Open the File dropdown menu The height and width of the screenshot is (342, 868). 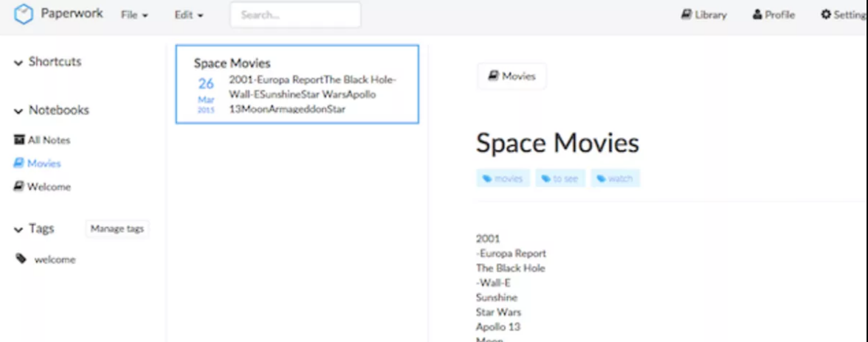tap(134, 15)
